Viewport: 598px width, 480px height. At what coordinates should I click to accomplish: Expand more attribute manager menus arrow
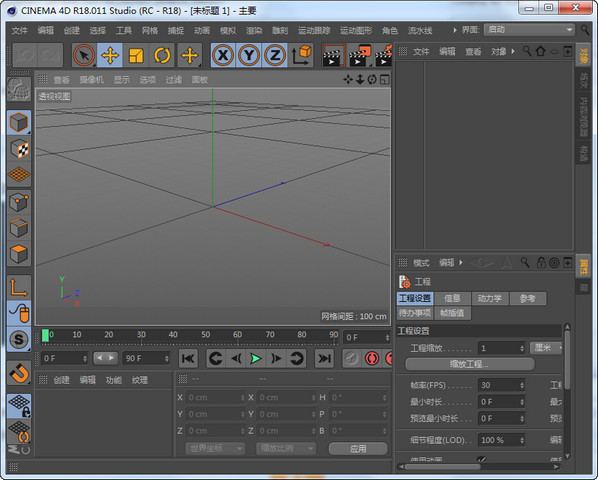(461, 263)
